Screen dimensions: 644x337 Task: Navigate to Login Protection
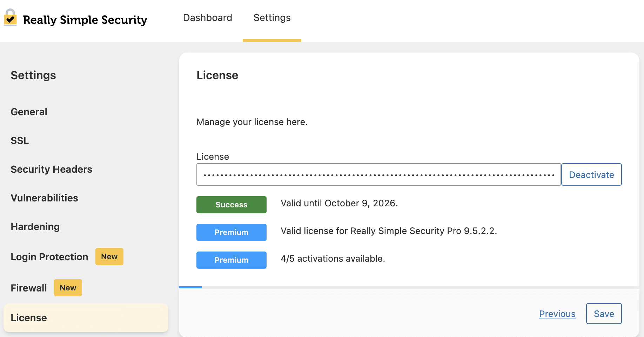coord(49,257)
